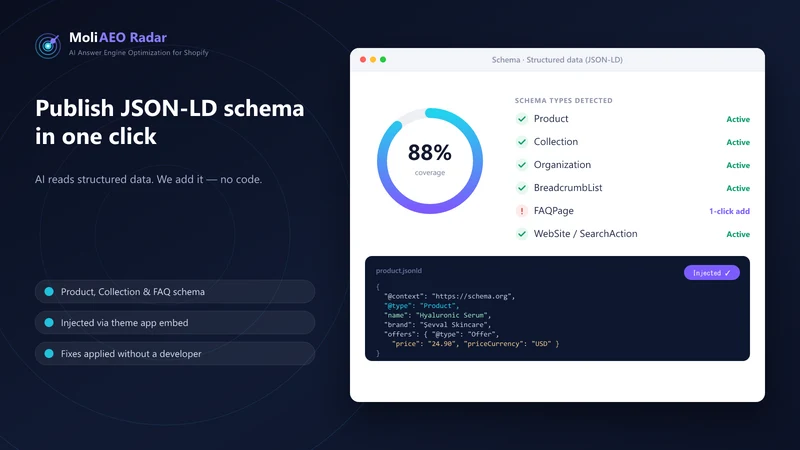Select the Product schema type label

[551, 119]
